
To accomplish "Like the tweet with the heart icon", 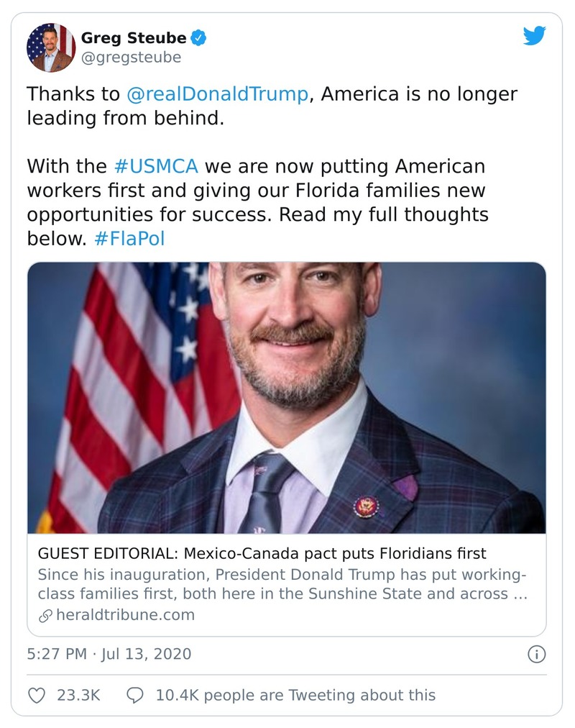I will (x=37, y=695).
